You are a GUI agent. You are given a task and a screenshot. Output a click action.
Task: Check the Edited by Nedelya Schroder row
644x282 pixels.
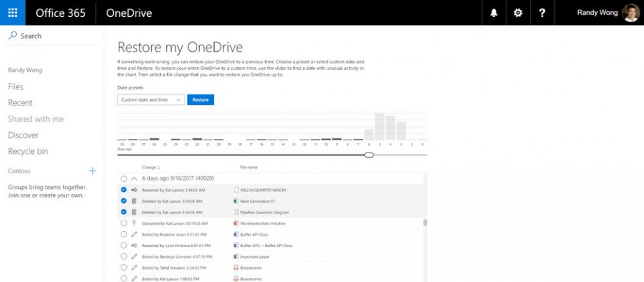123,256
